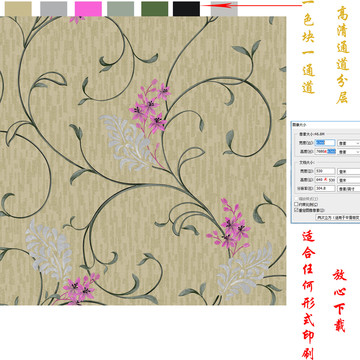Screen dimensions: 360x360
Task: Click the document width field showing 530
Action: (x=325, y=171)
